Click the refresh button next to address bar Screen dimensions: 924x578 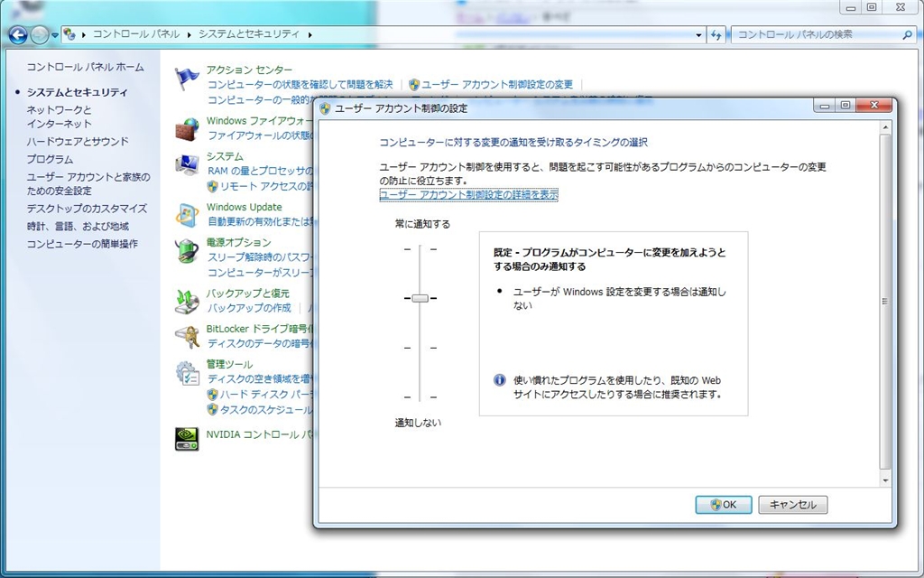pyautogui.click(x=716, y=35)
